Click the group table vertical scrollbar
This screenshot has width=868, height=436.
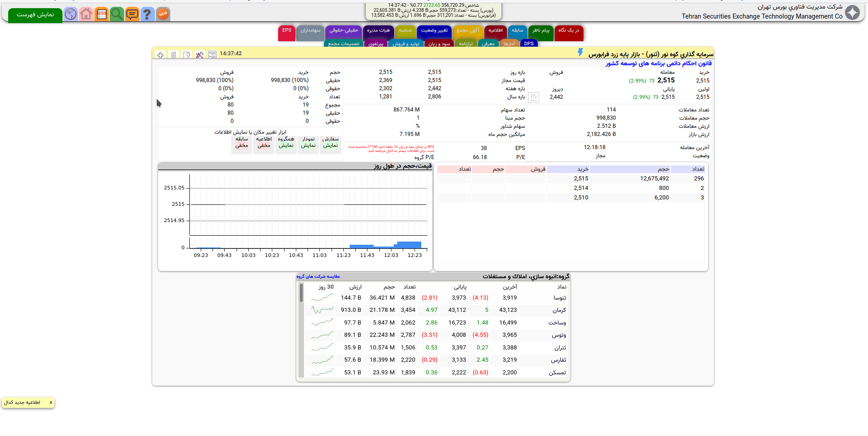click(301, 330)
